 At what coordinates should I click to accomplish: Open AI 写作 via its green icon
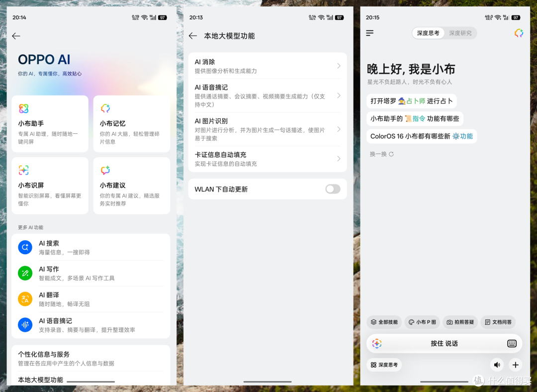tap(25, 273)
